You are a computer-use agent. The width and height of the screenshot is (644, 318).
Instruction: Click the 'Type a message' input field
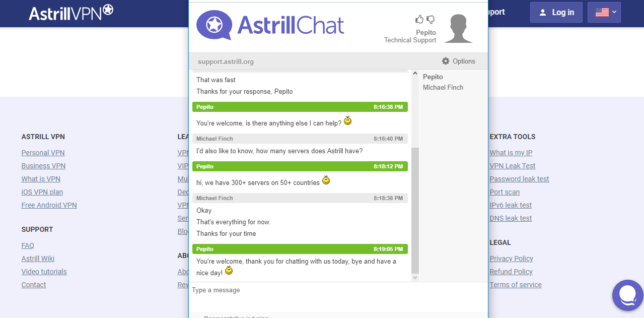pos(338,296)
